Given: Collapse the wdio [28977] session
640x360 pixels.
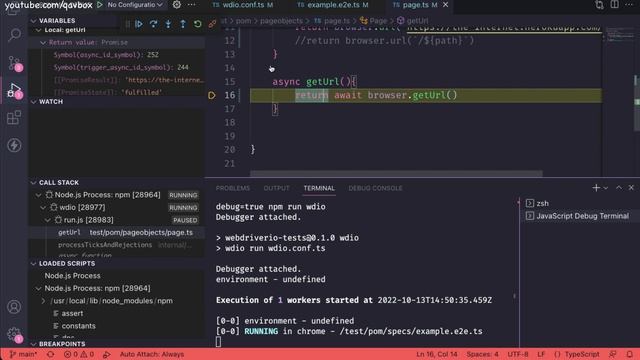Looking at the screenshot, I should click(x=43, y=207).
